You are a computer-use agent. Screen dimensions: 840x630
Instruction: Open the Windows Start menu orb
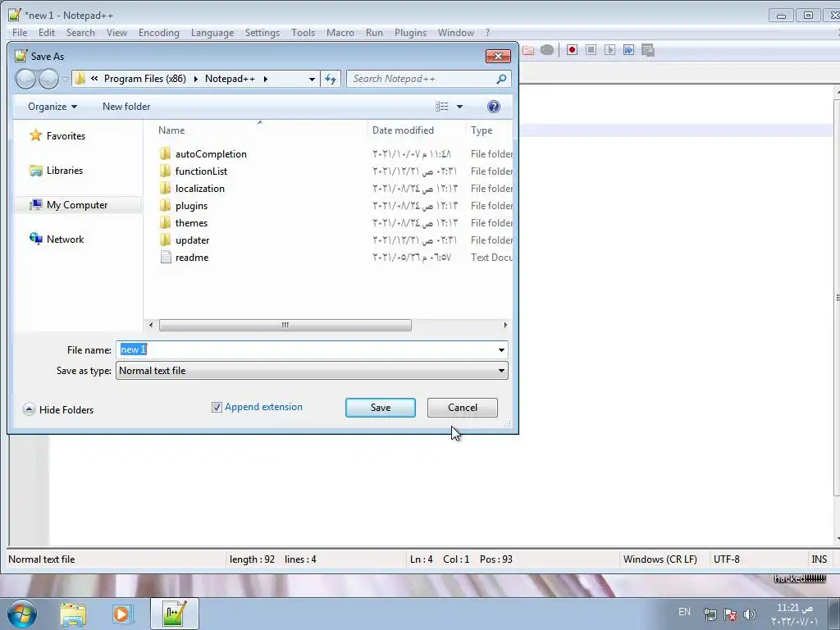[22, 614]
